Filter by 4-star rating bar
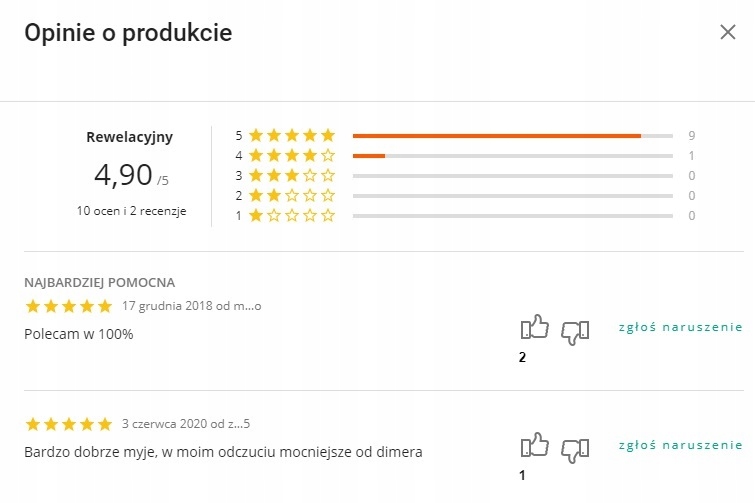This screenshot has width=755, height=503. (511, 155)
